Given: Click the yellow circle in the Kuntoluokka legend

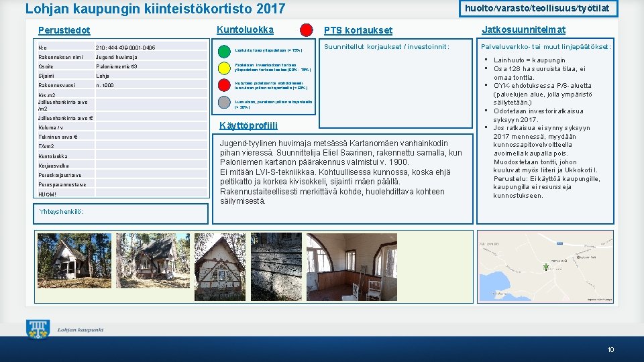Looking at the screenshot, I should point(224,68).
